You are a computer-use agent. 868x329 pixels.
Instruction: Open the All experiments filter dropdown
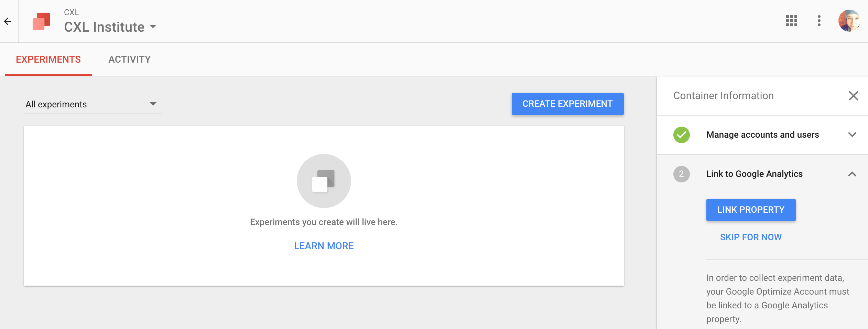93,104
